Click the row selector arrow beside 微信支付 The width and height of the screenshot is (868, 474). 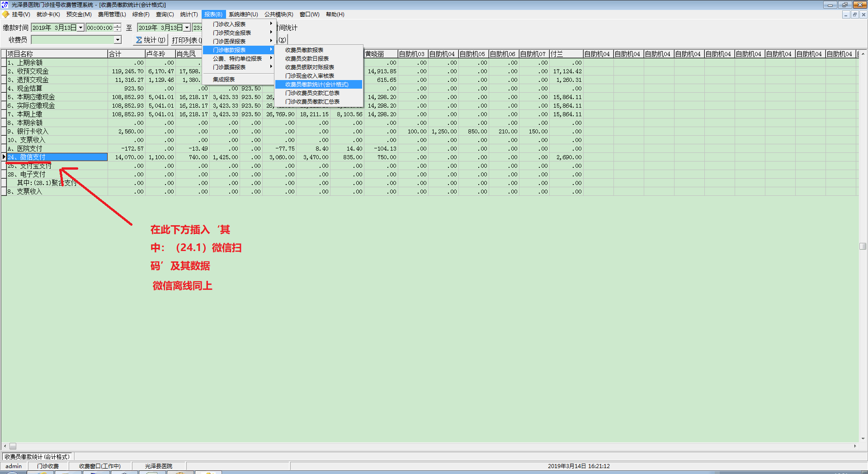(x=4, y=157)
